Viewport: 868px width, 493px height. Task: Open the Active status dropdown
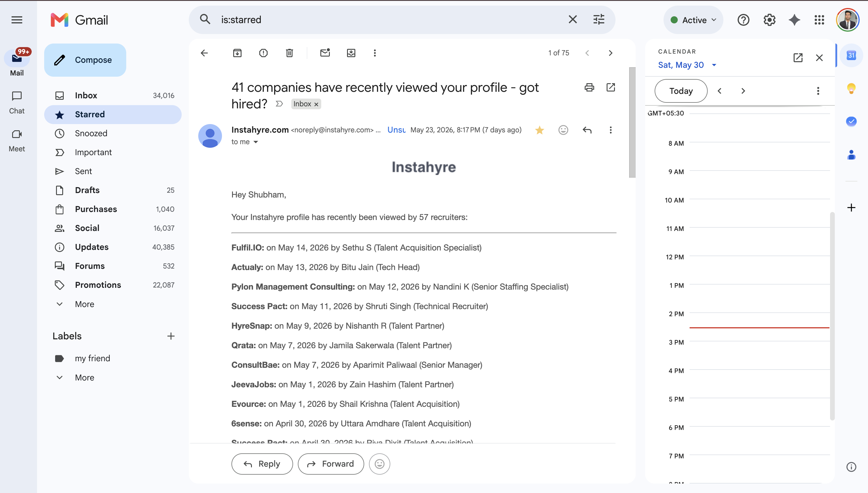(693, 20)
